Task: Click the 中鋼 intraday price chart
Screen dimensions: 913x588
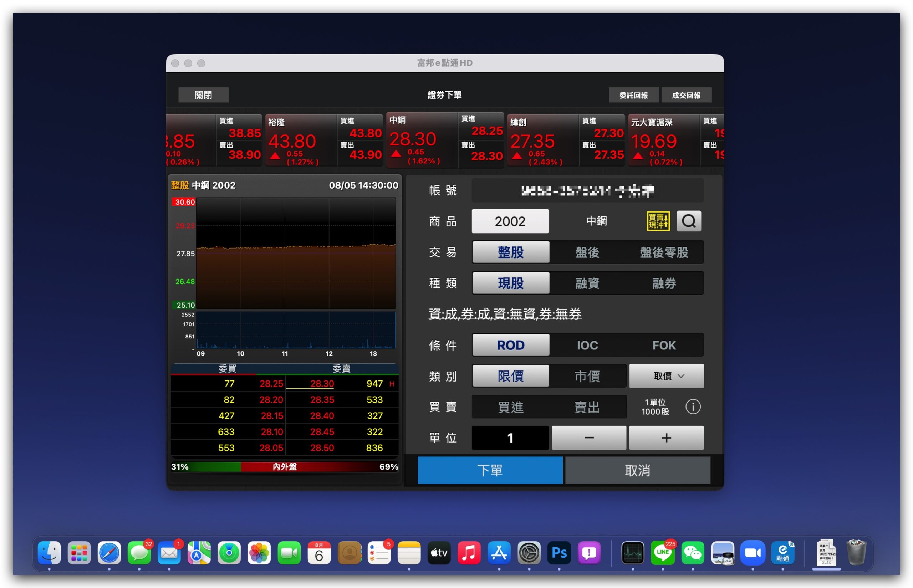Action: coord(296,253)
